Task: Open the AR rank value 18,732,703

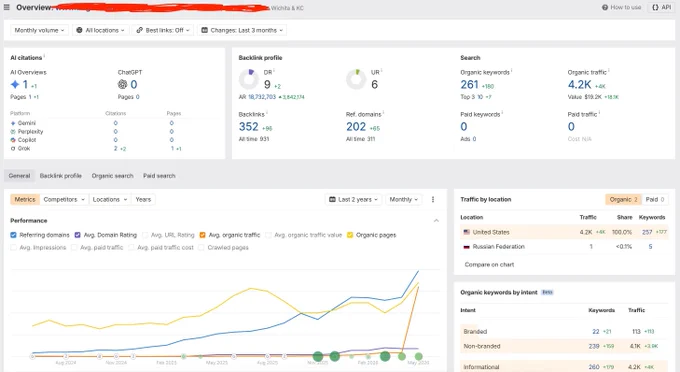Action: [x=262, y=97]
